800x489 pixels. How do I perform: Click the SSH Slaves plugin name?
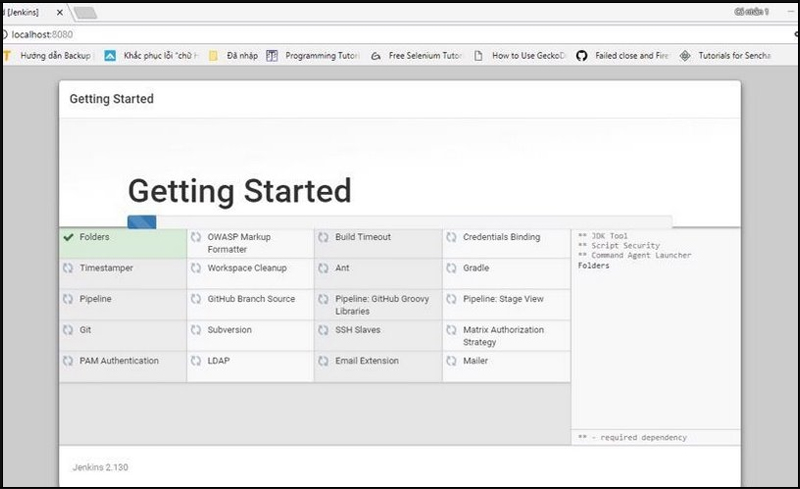[358, 330]
